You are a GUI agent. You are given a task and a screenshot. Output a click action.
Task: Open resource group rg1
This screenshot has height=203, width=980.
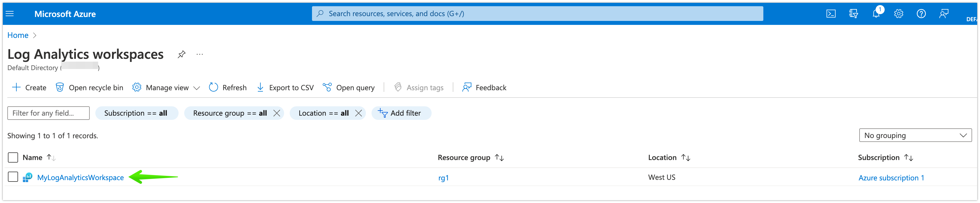443,178
